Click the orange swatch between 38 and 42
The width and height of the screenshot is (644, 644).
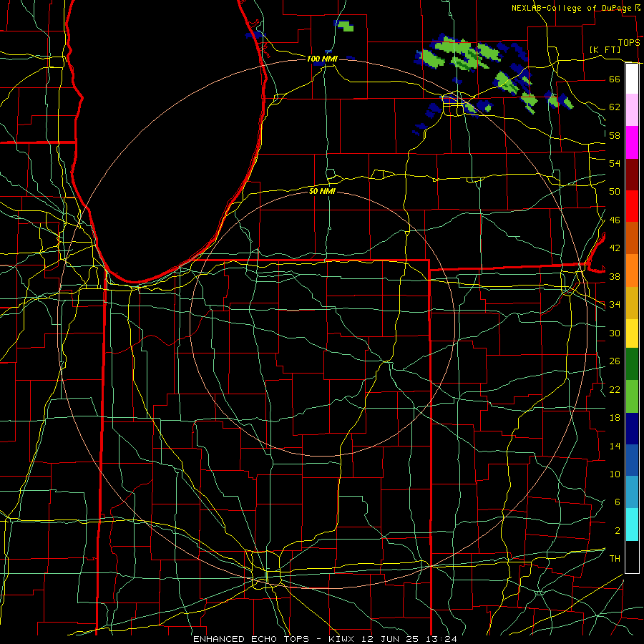pyautogui.click(x=632, y=270)
